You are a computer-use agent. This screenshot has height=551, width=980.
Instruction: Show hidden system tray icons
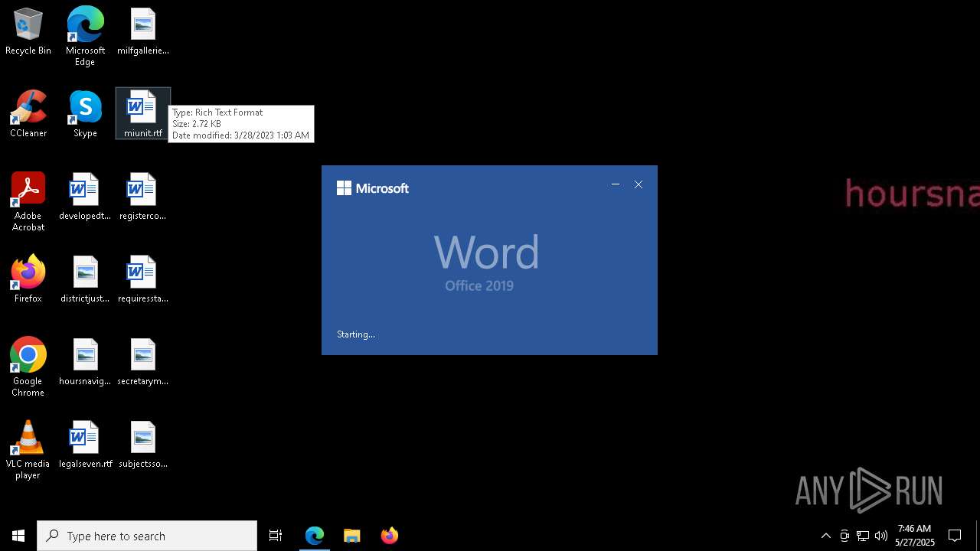click(825, 536)
